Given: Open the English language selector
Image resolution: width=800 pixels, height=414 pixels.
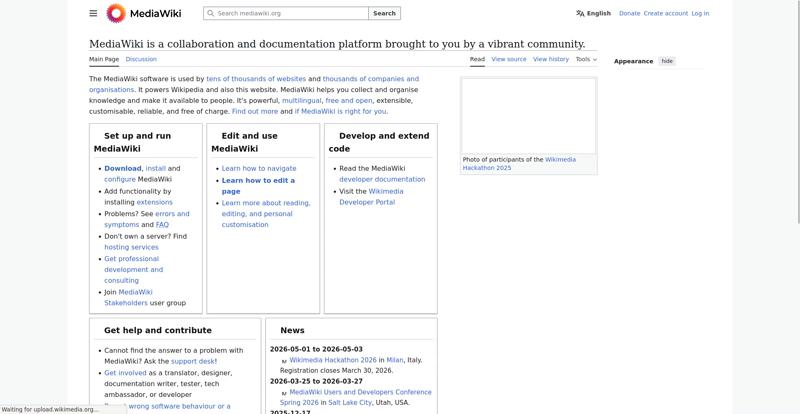Looking at the screenshot, I should [x=598, y=13].
